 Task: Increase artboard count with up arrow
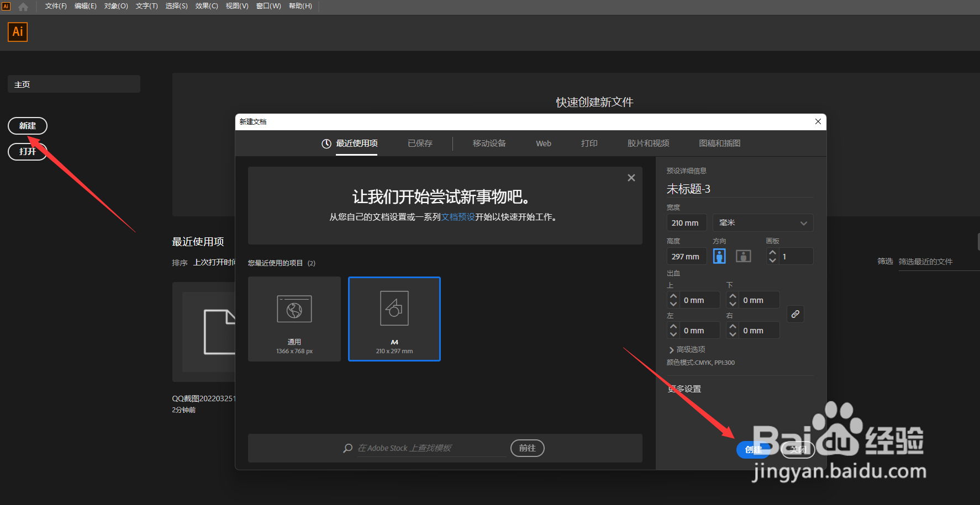click(772, 252)
